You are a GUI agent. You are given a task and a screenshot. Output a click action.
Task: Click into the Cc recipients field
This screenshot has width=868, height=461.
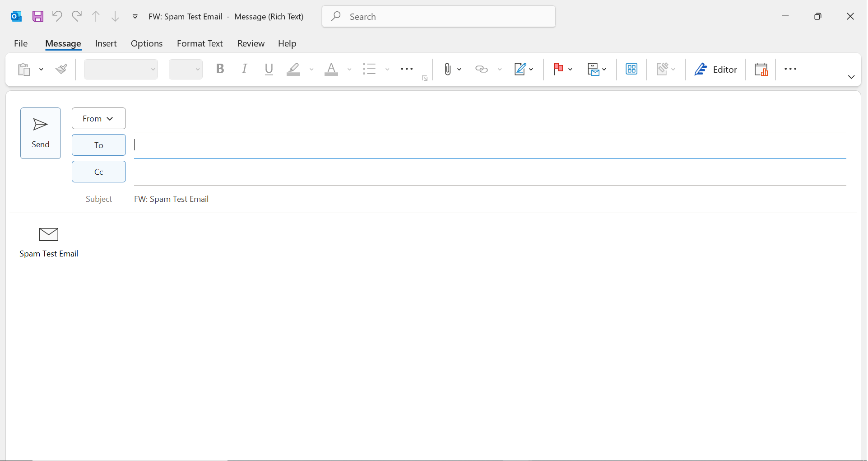(490, 172)
